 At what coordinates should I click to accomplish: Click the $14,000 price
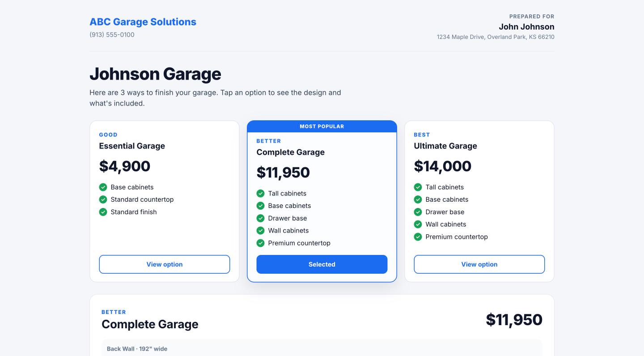443,166
